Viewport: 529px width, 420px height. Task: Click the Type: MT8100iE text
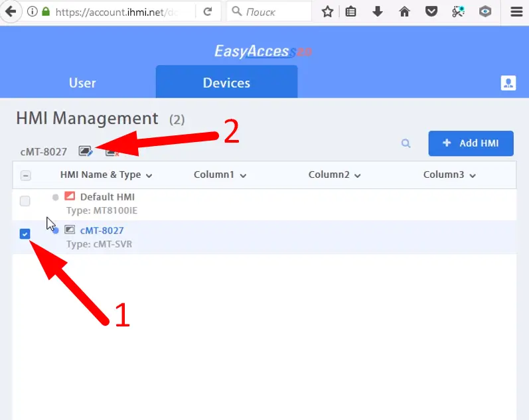click(x=102, y=210)
